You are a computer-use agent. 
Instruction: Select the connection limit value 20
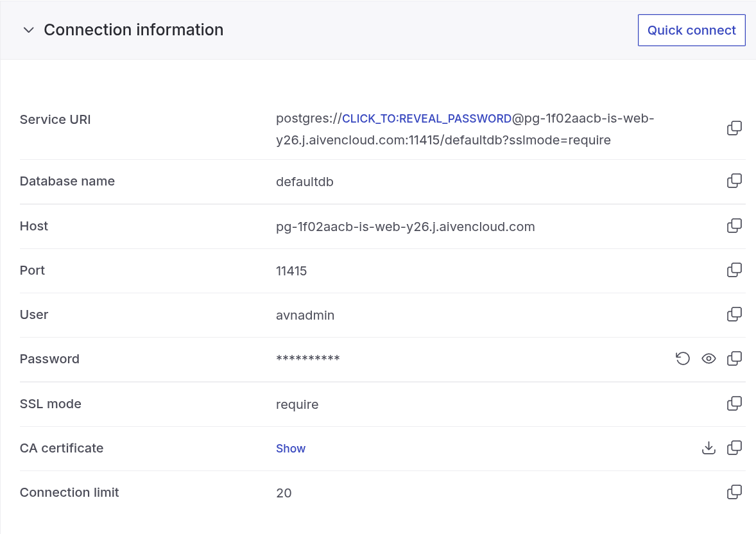point(284,493)
